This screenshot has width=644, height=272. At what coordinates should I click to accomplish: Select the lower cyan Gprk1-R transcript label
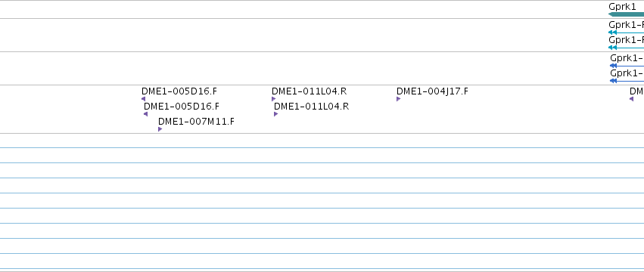pyautogui.click(x=627, y=40)
